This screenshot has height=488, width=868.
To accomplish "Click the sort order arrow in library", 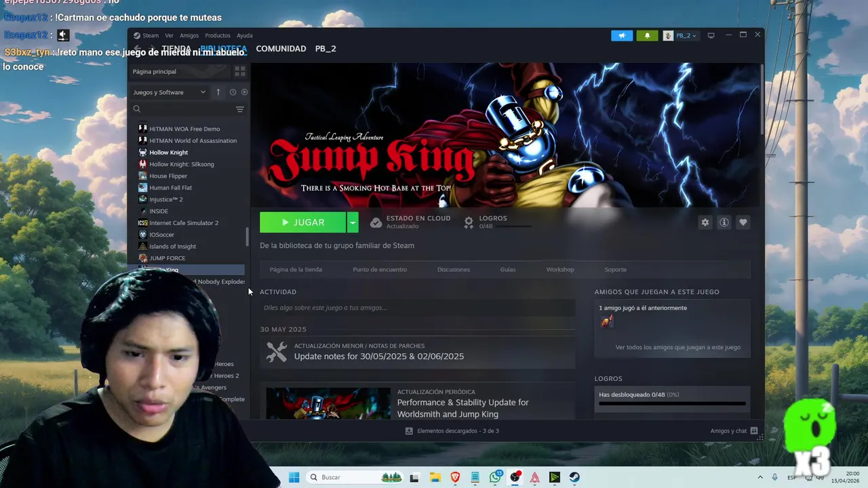I will (x=218, y=92).
